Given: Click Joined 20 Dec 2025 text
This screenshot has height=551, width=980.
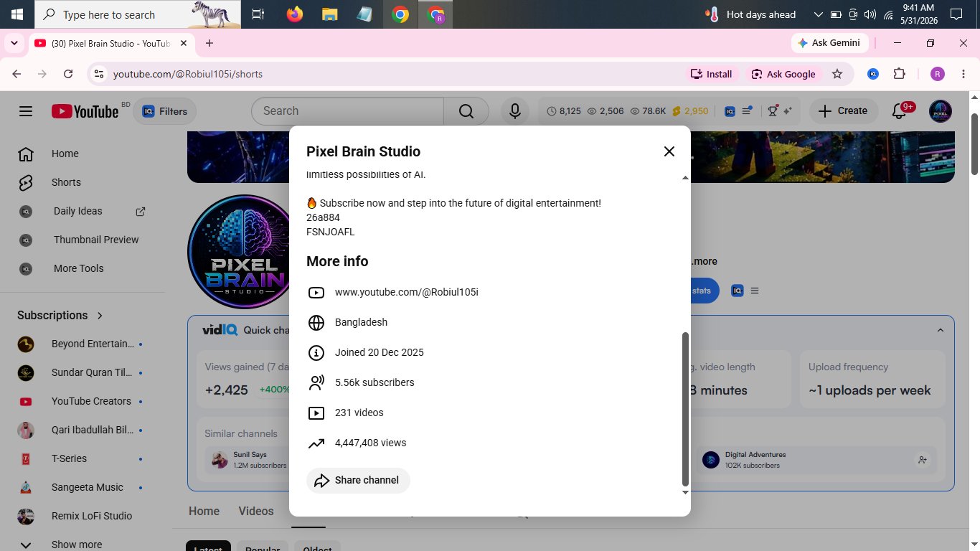Looking at the screenshot, I should pos(379,352).
